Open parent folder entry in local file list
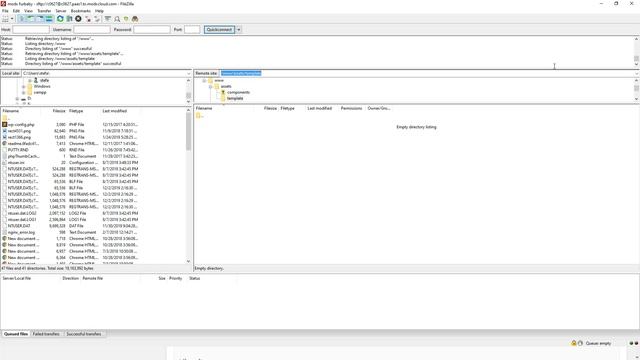The image size is (640, 360). click(x=6, y=118)
